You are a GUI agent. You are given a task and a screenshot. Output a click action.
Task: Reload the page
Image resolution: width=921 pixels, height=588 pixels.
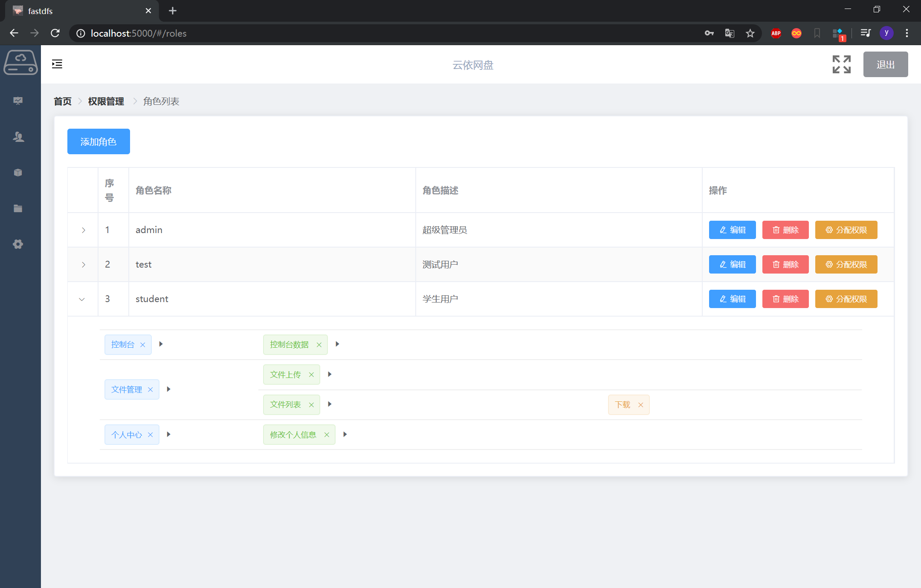pos(55,33)
